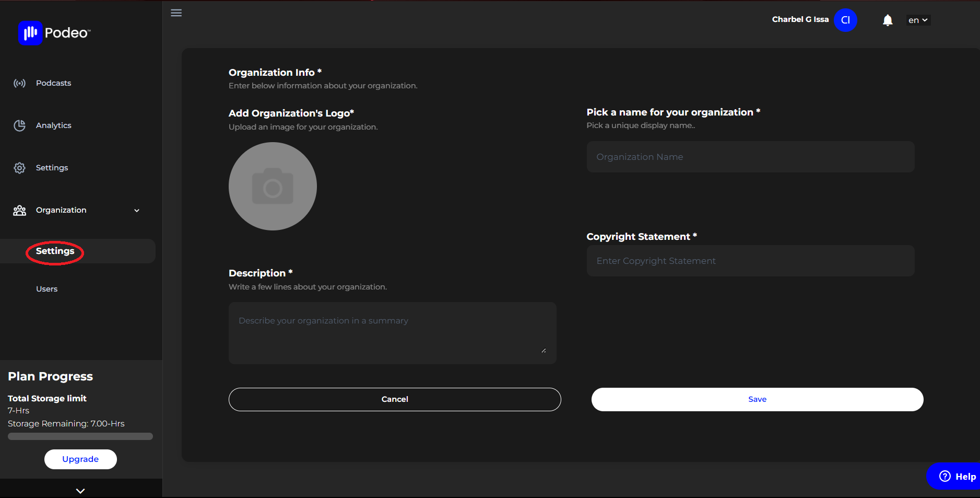The height and width of the screenshot is (498, 980).
Task: Open the circled Settings submenu item
Action: click(54, 251)
